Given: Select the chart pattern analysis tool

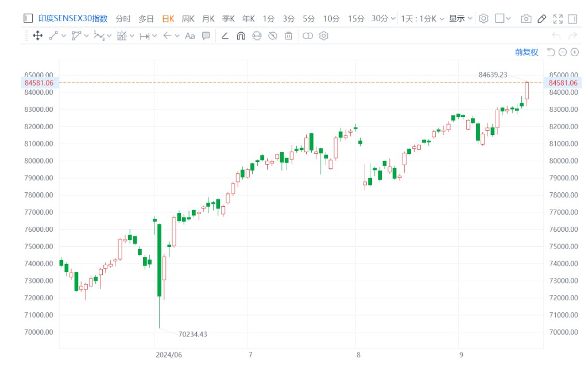Looking at the screenshot, I should (x=122, y=36).
